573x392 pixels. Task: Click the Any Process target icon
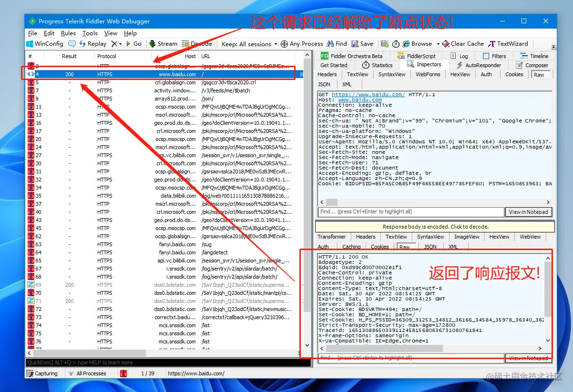pyautogui.click(x=284, y=44)
